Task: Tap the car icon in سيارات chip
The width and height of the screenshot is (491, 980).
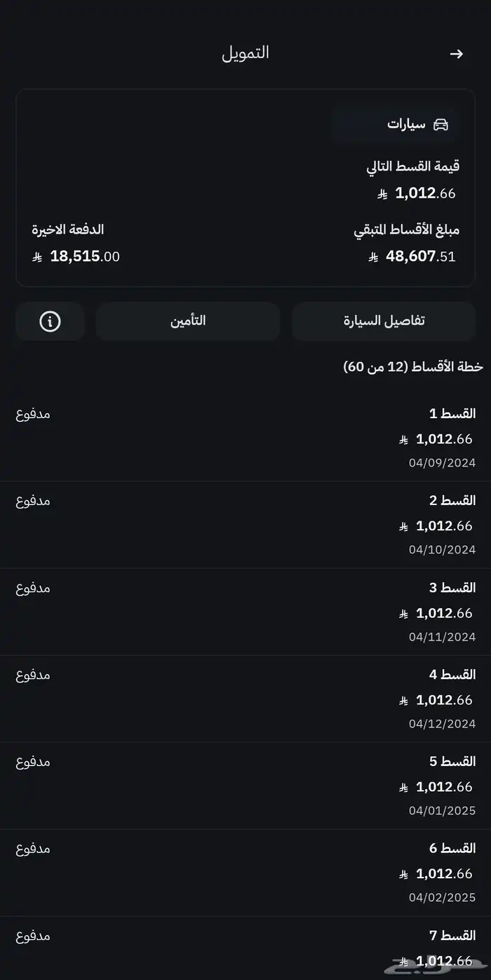Action: [440, 124]
